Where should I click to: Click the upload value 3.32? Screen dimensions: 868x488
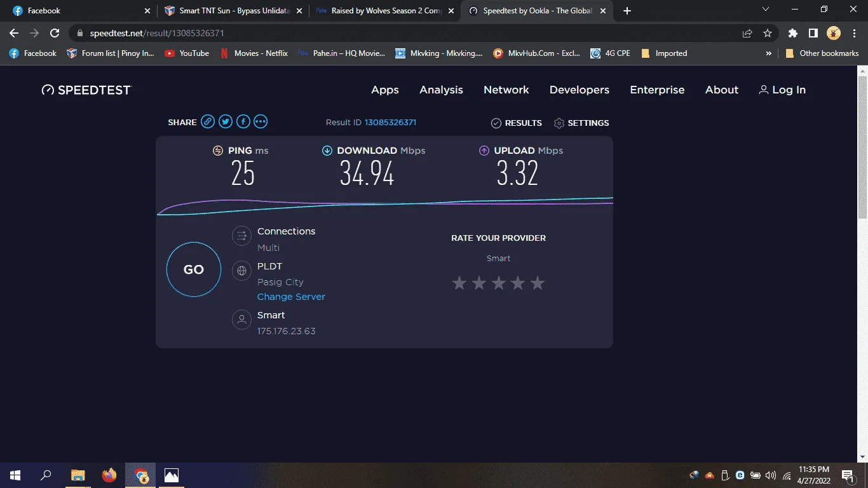(517, 173)
